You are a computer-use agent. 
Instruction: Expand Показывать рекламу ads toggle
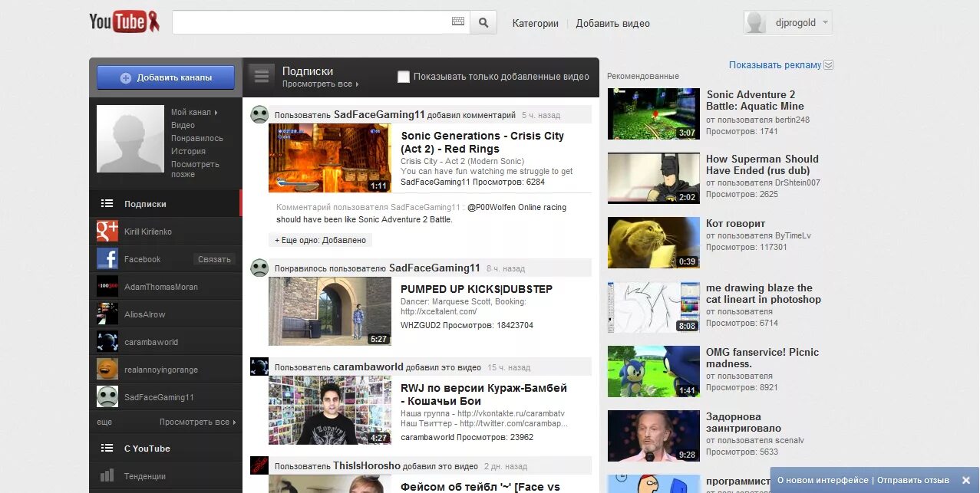(829, 65)
